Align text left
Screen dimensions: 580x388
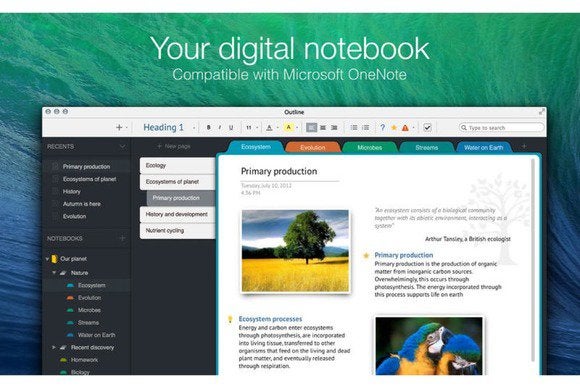click(311, 128)
